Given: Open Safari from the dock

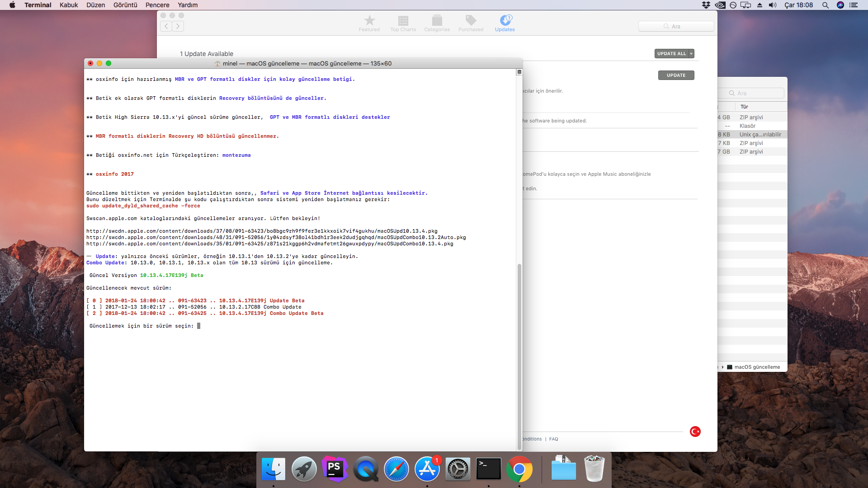Looking at the screenshot, I should tap(396, 469).
